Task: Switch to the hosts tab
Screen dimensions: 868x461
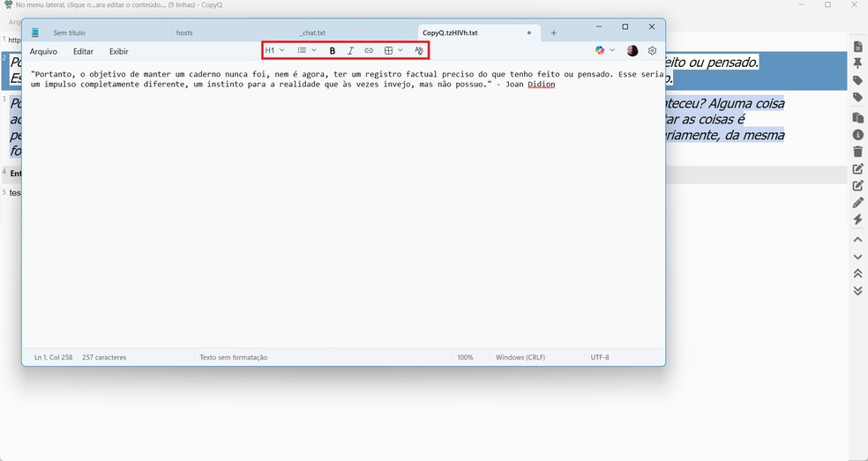Action: click(x=184, y=33)
